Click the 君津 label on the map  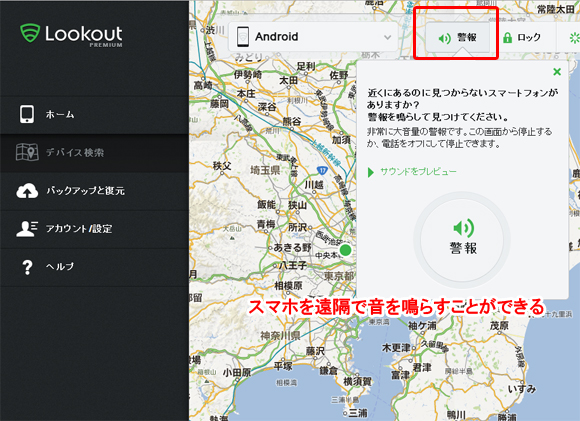click(x=422, y=367)
